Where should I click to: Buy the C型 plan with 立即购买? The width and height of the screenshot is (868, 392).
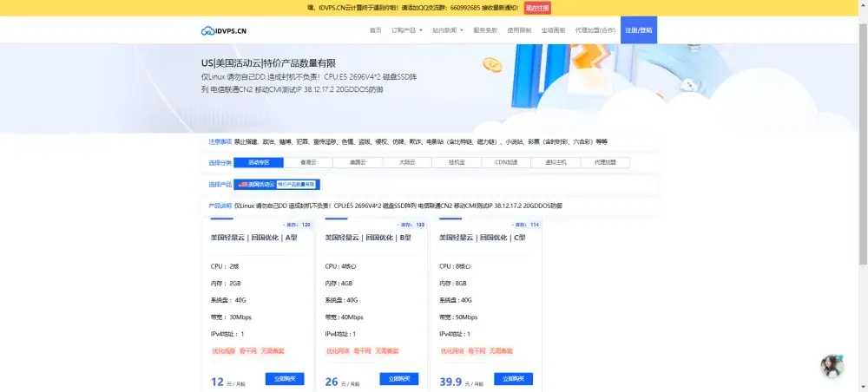tap(513, 379)
